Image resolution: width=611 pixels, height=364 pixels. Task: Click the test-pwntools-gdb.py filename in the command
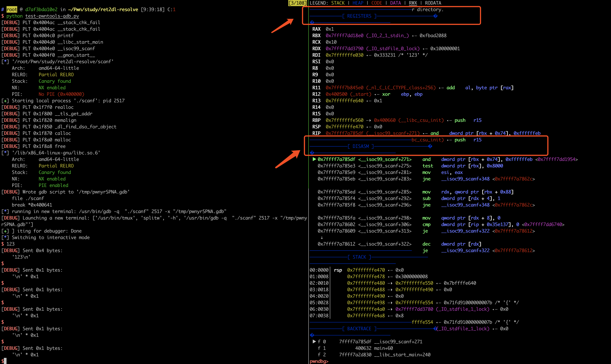point(52,16)
